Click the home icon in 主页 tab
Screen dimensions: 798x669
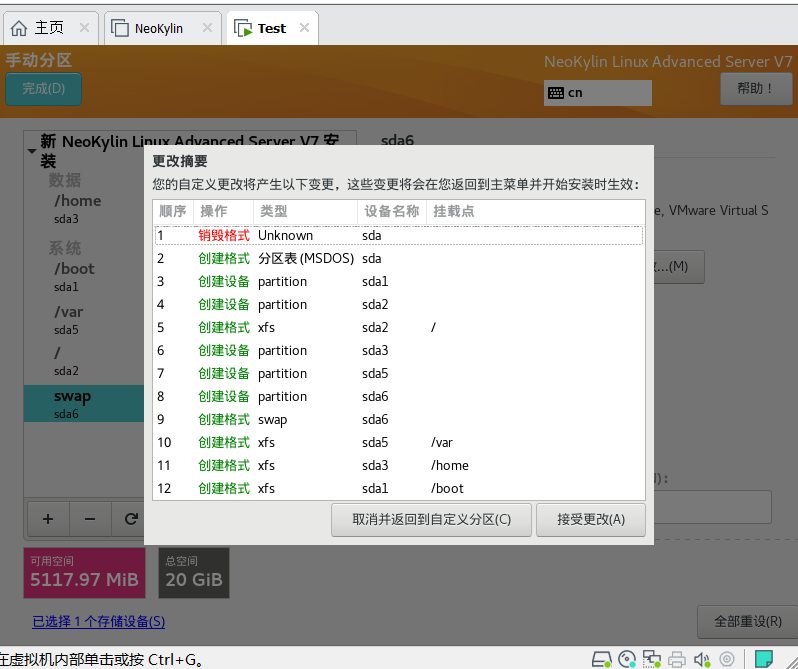click(x=19, y=28)
